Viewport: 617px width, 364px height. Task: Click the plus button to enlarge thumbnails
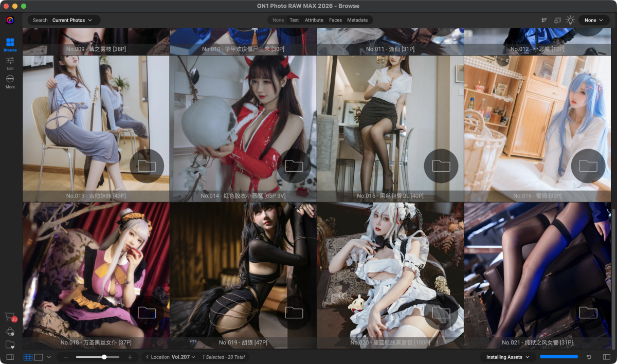coord(130,357)
